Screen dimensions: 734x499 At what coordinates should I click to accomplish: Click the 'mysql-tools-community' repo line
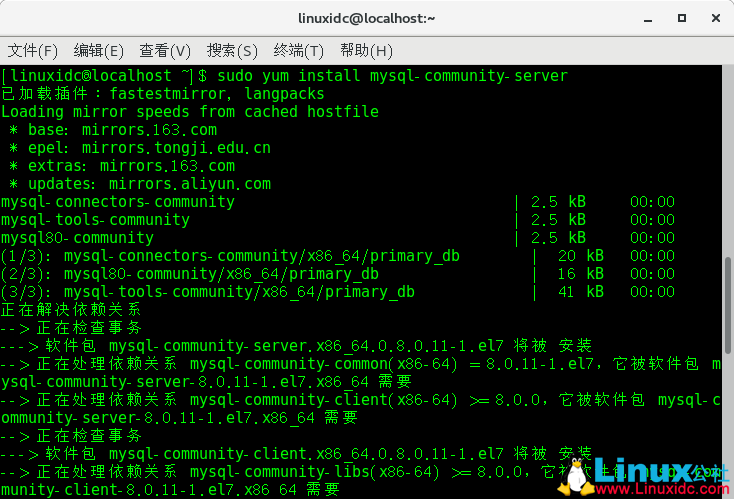pos(338,220)
